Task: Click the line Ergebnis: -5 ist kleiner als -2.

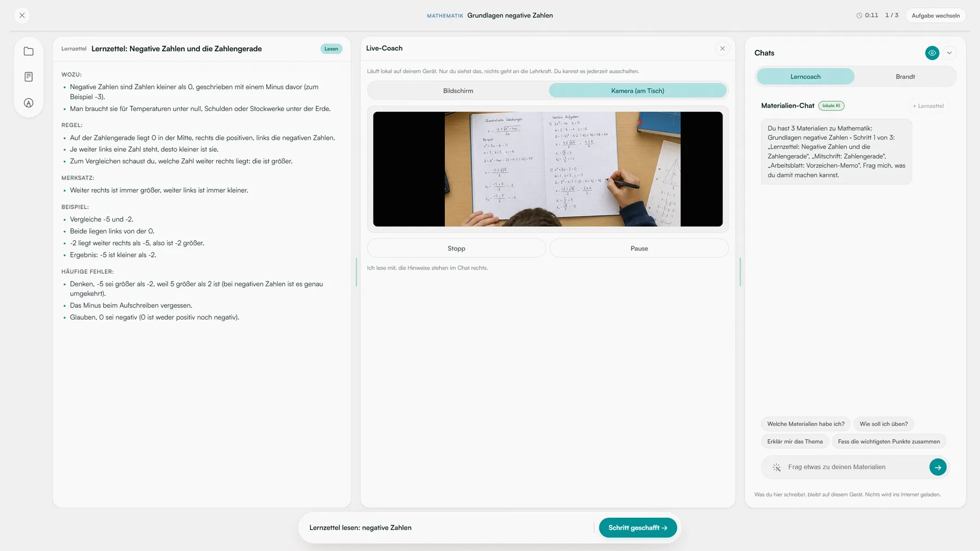Action: tap(113, 255)
